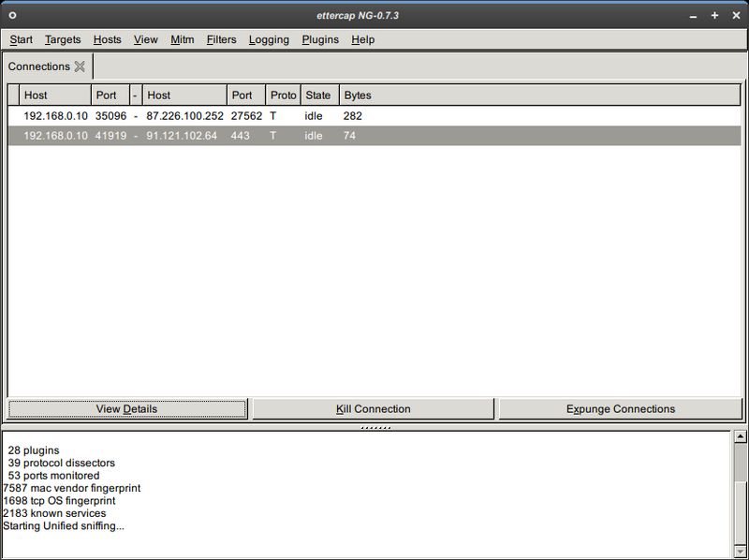Open the window menu icon in title bar
Image resolution: width=749 pixels, height=560 pixels.
12,15
